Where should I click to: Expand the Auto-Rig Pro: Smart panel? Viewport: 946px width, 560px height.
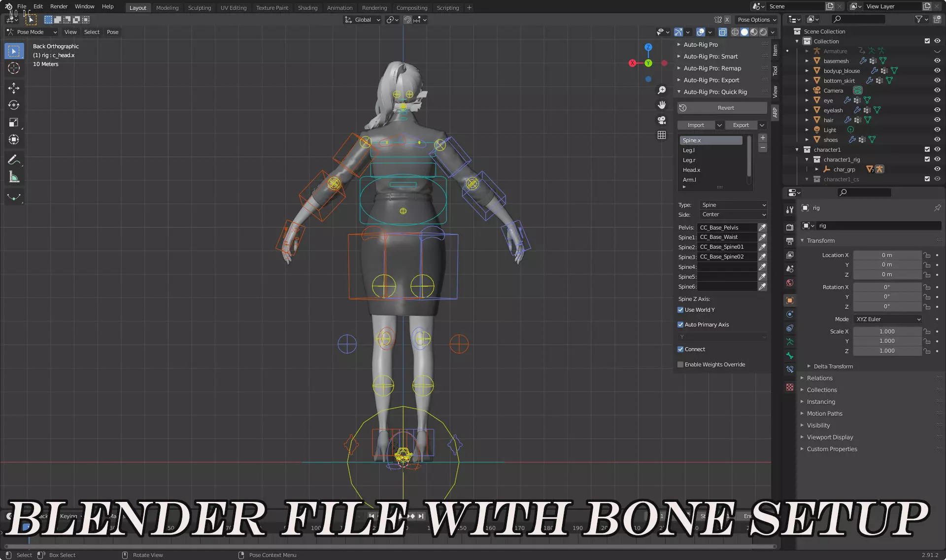[710, 57]
